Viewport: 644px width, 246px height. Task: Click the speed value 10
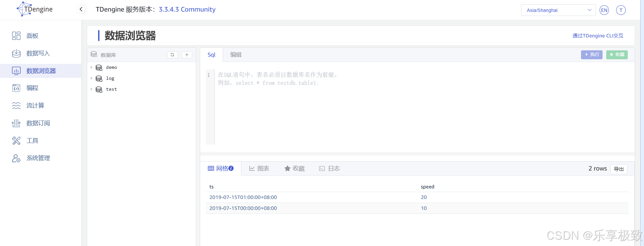coord(424,208)
